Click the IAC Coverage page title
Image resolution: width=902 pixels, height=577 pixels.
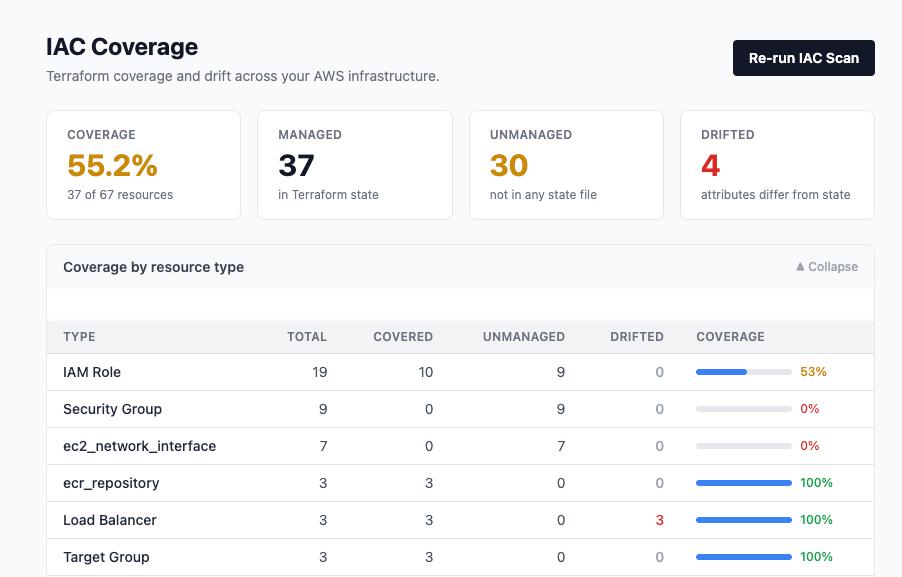(122, 47)
